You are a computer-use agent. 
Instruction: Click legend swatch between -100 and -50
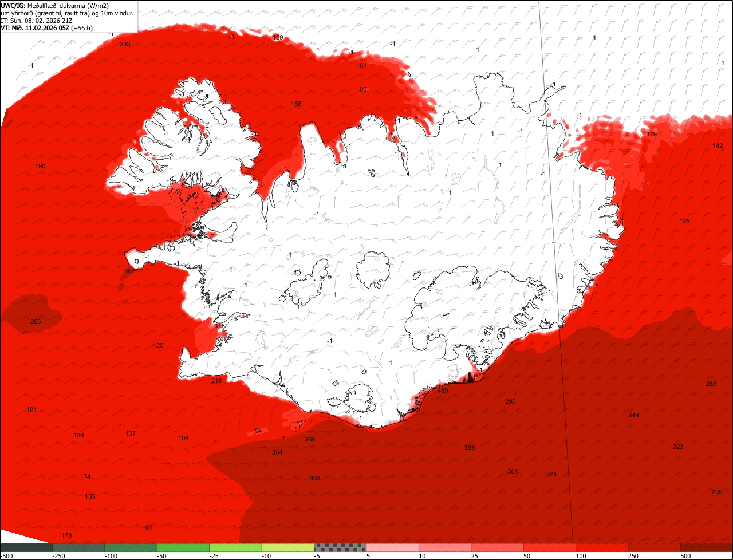coord(131,547)
